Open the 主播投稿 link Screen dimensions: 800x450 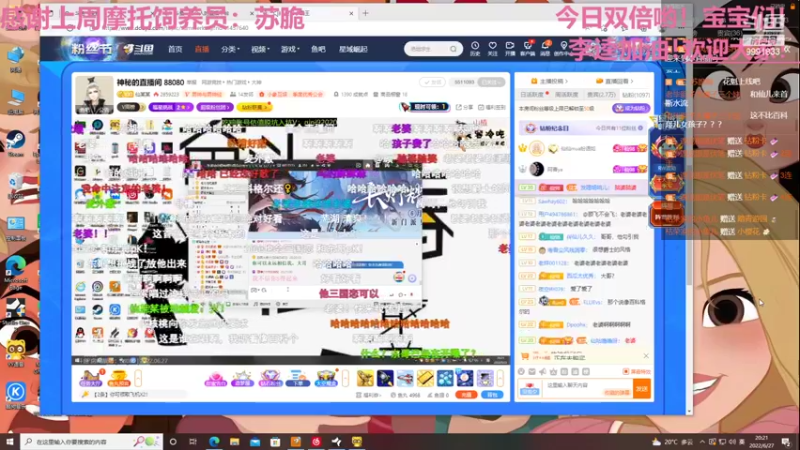point(549,81)
